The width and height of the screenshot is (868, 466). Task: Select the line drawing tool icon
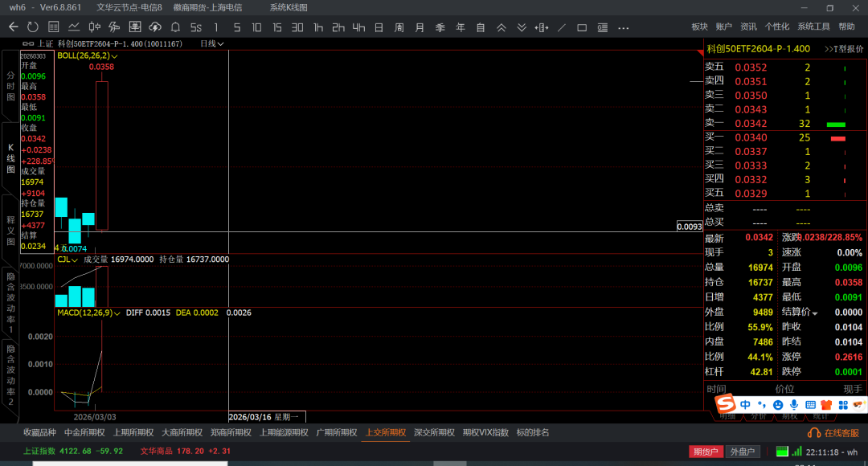561,27
